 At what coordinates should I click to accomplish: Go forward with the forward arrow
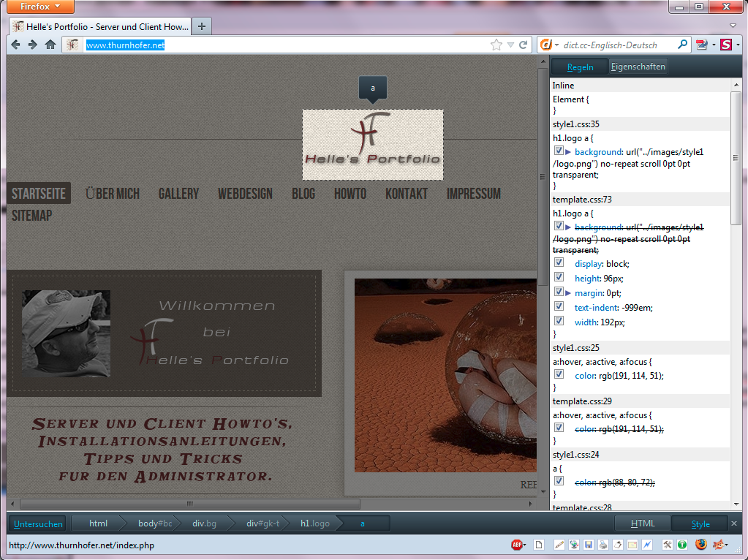coord(32,45)
